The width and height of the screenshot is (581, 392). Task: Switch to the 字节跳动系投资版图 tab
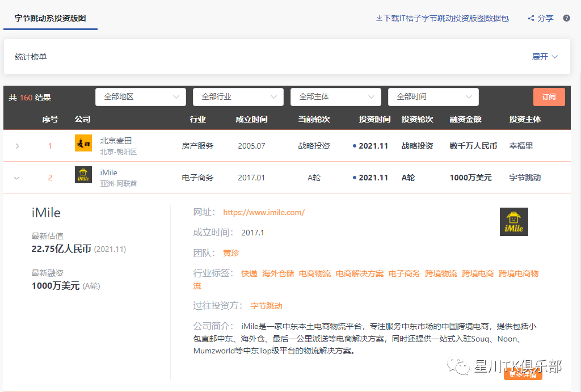point(50,18)
